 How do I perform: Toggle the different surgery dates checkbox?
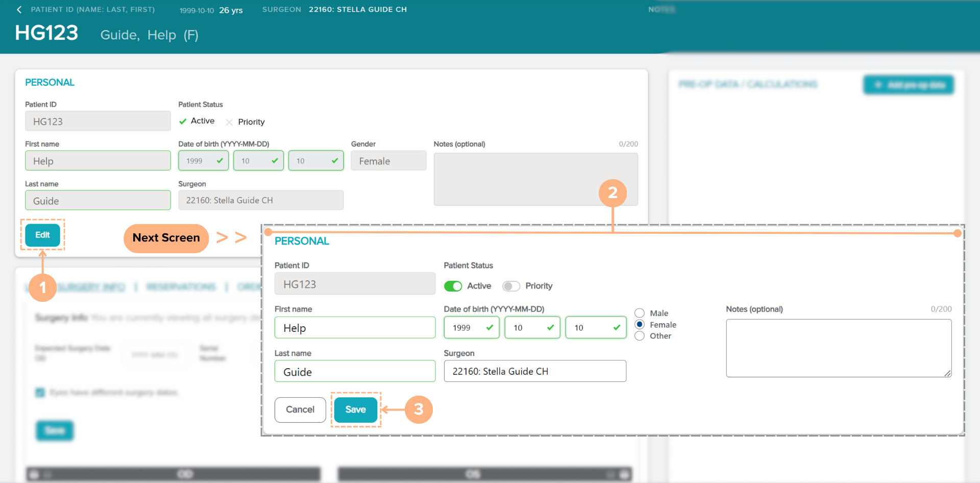(x=40, y=392)
